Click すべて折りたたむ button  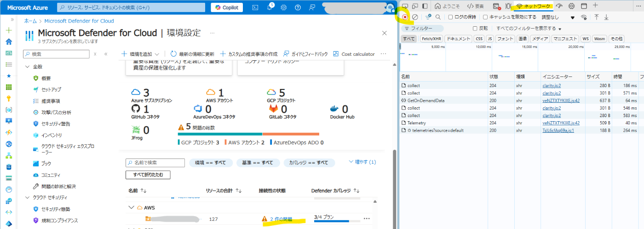148,175
